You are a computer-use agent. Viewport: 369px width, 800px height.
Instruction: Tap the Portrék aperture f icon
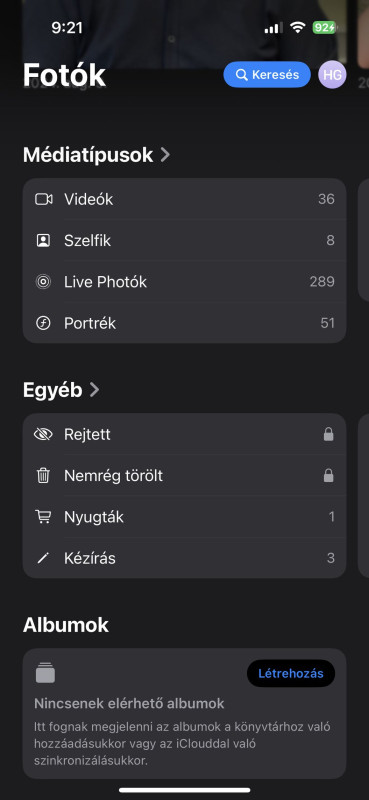click(x=43, y=323)
